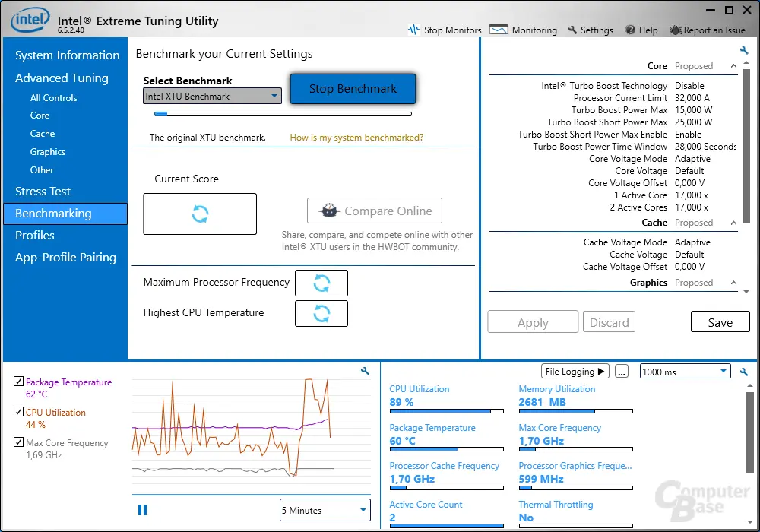Click wrench icon above Core proposed settings

744,50
